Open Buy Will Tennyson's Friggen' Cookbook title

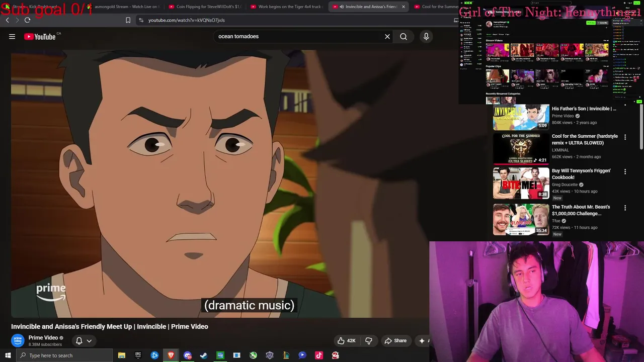point(581,174)
